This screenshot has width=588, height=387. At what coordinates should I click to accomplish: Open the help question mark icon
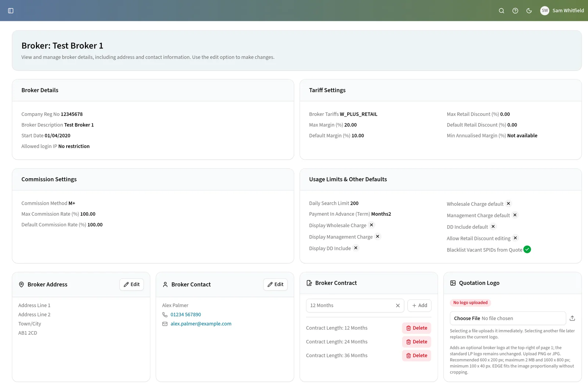click(515, 11)
